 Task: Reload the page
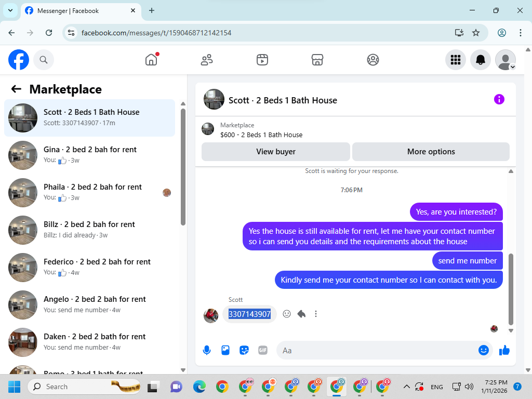pyautogui.click(x=49, y=33)
